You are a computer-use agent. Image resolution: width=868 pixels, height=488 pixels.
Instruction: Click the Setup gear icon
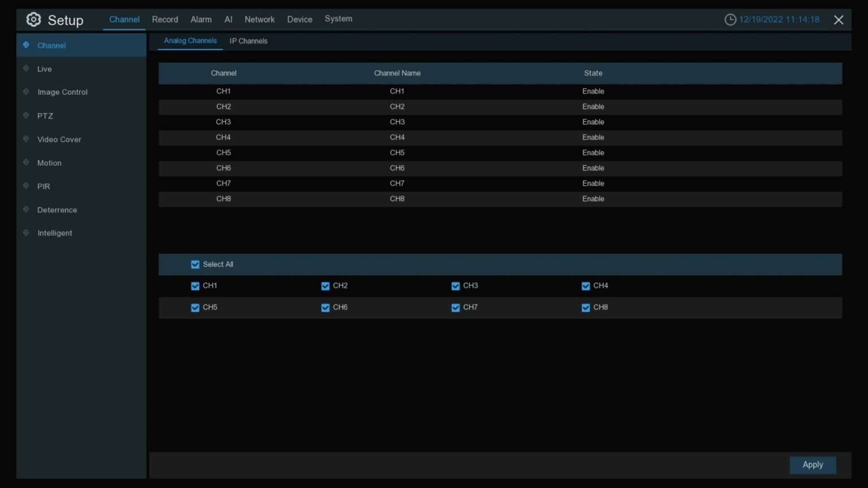pyautogui.click(x=33, y=19)
